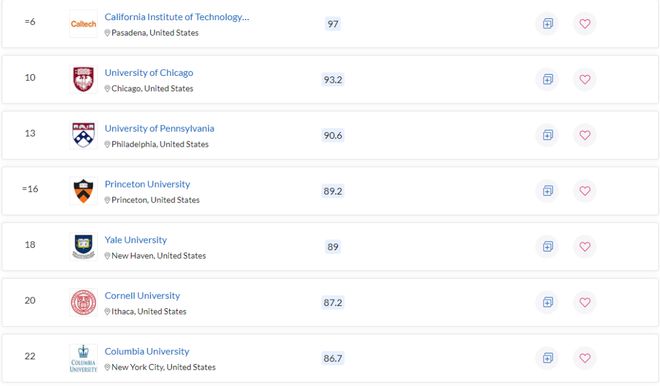Shortlist Princeton University with heart icon

click(x=585, y=191)
